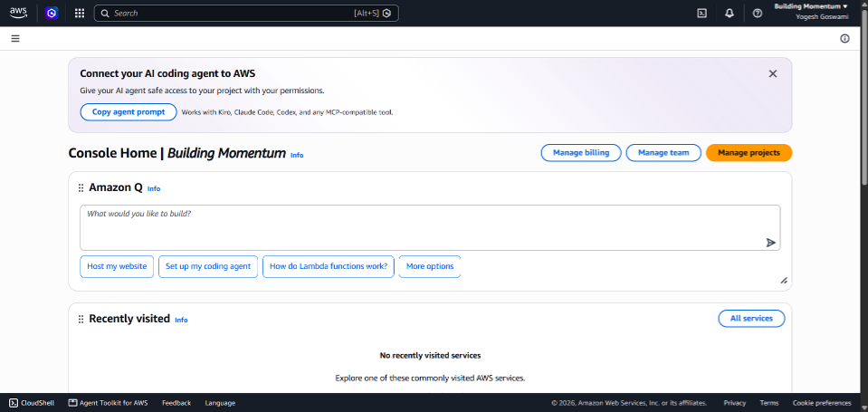This screenshot has width=868, height=412.
Task: Click the AWS logo
Action: click(x=18, y=13)
